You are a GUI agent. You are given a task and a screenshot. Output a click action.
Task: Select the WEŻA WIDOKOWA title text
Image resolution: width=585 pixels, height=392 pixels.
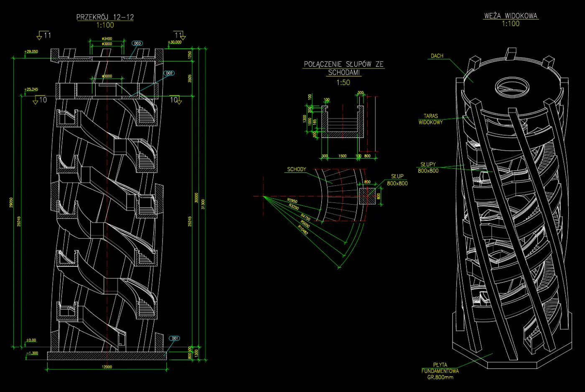pyautogui.click(x=511, y=16)
